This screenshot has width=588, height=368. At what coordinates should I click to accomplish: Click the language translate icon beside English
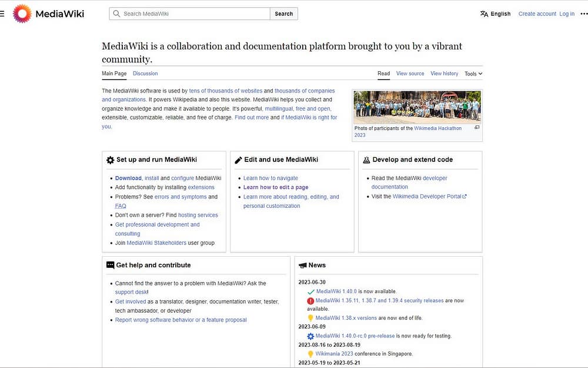[484, 14]
